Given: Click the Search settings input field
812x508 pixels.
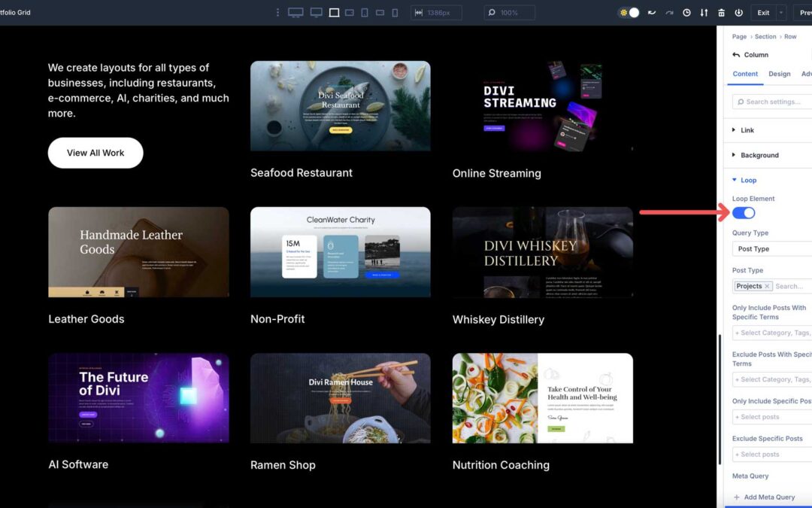Looking at the screenshot, I should [x=774, y=102].
